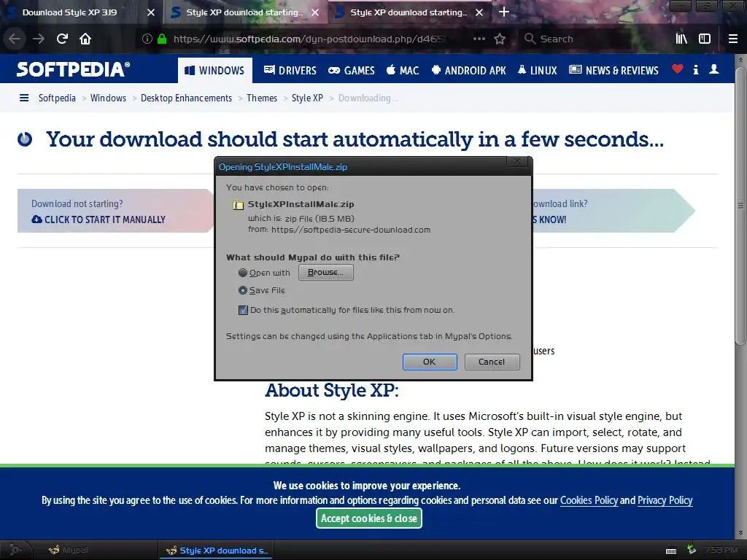Click OK in the download dialog
747x560 pixels.
pos(430,362)
